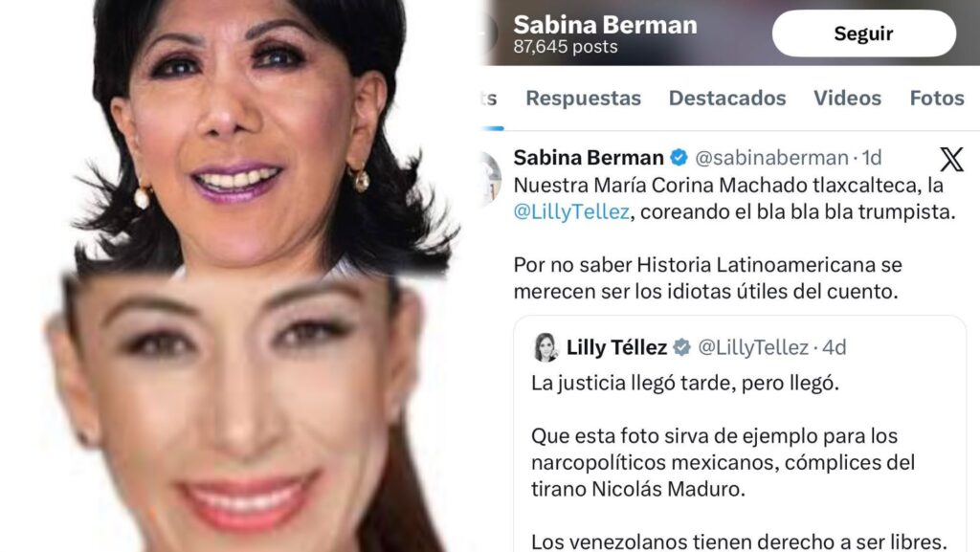
Task: Click Sabina Berman's avatar beside the post
Action: 491,179
